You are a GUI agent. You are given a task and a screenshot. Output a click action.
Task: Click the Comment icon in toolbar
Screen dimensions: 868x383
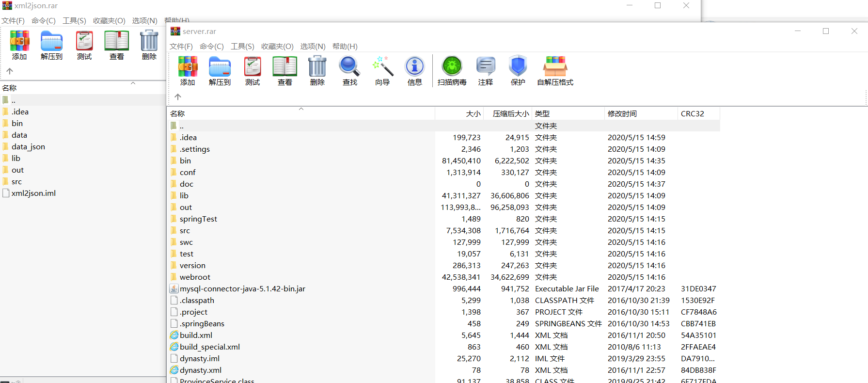[486, 66]
